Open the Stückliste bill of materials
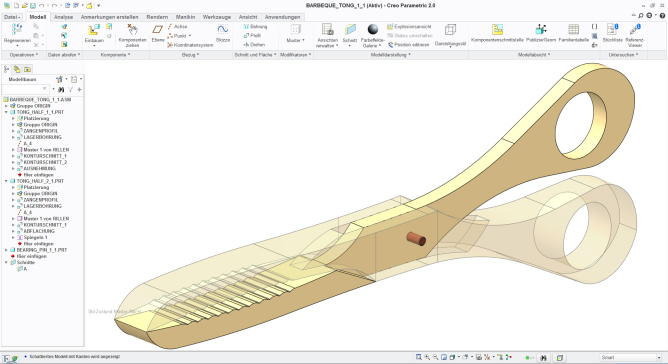Image resolution: width=668 pixels, height=364 pixels. (x=612, y=29)
